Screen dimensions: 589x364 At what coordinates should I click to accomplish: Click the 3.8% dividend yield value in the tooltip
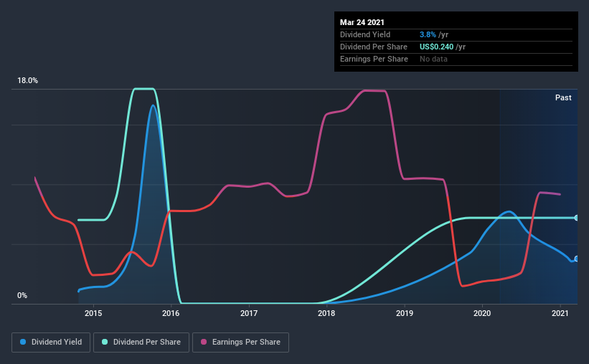(x=427, y=34)
